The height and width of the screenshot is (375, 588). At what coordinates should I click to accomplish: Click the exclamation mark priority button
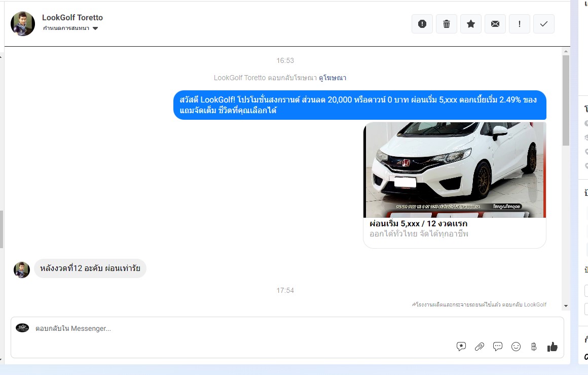click(x=520, y=24)
